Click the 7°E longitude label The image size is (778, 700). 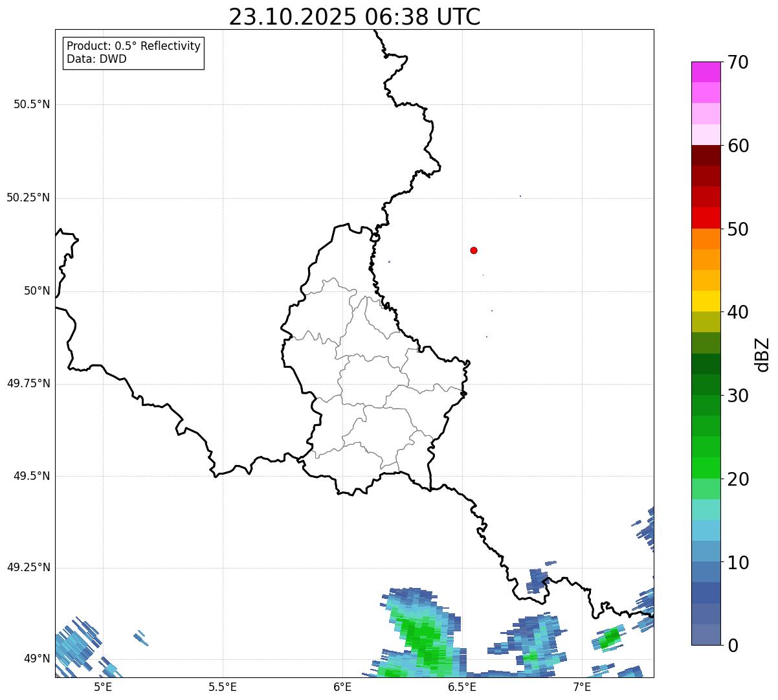582,686
